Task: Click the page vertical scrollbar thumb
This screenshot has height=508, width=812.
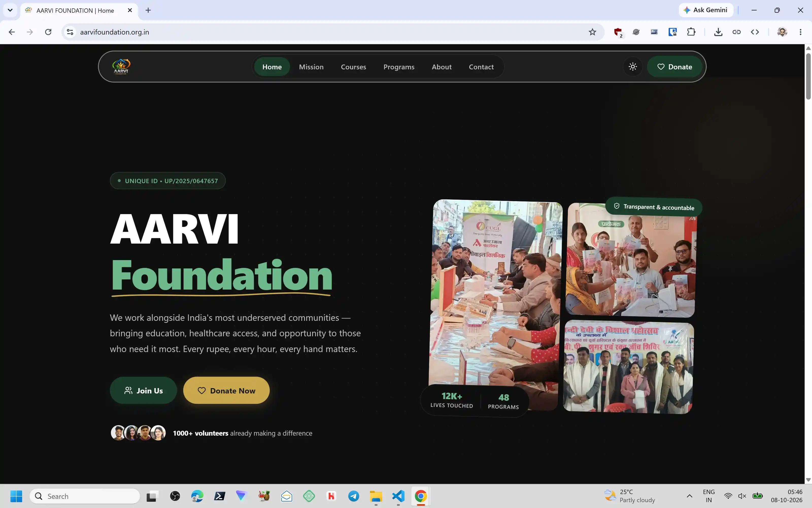Action: (x=808, y=76)
